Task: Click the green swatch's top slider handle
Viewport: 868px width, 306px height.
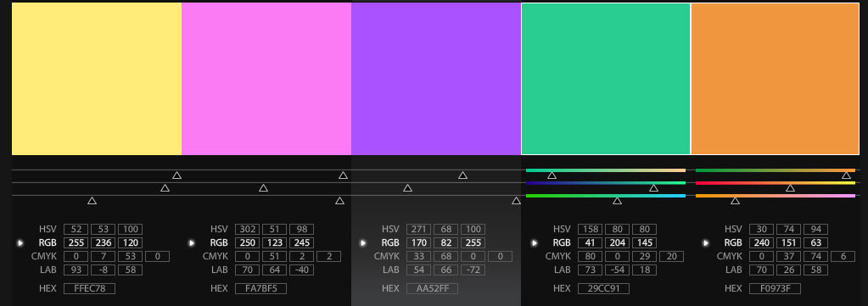Action: click(552, 175)
